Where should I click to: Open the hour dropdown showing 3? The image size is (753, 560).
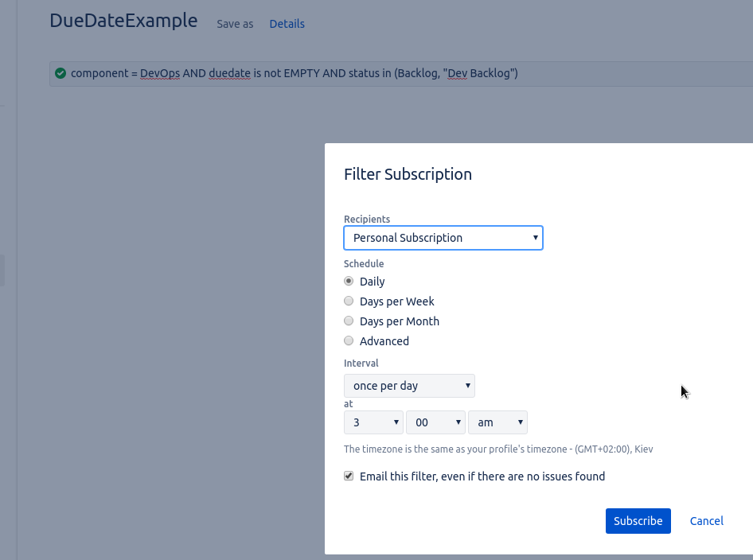[x=373, y=422]
